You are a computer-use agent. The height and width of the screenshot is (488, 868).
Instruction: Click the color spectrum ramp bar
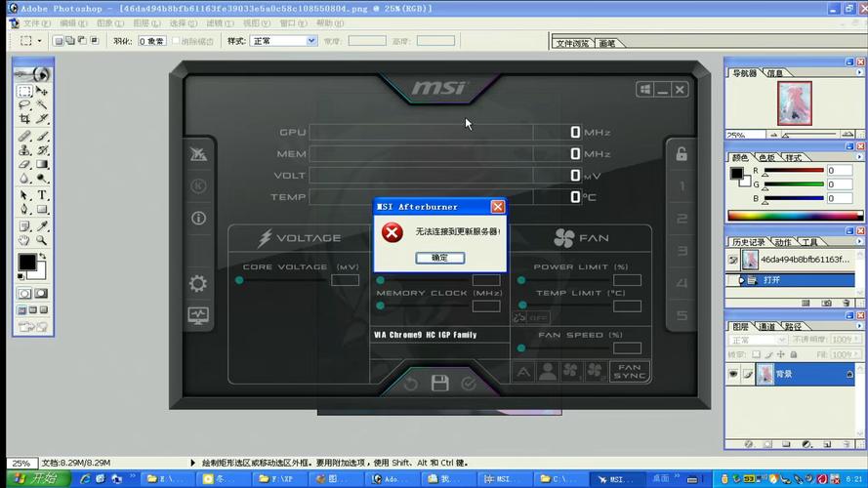[791, 216]
